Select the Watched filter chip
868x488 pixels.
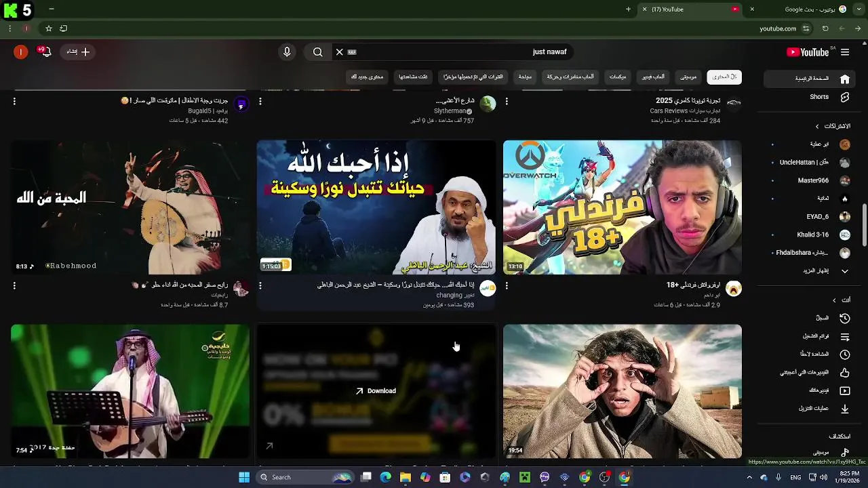click(413, 77)
